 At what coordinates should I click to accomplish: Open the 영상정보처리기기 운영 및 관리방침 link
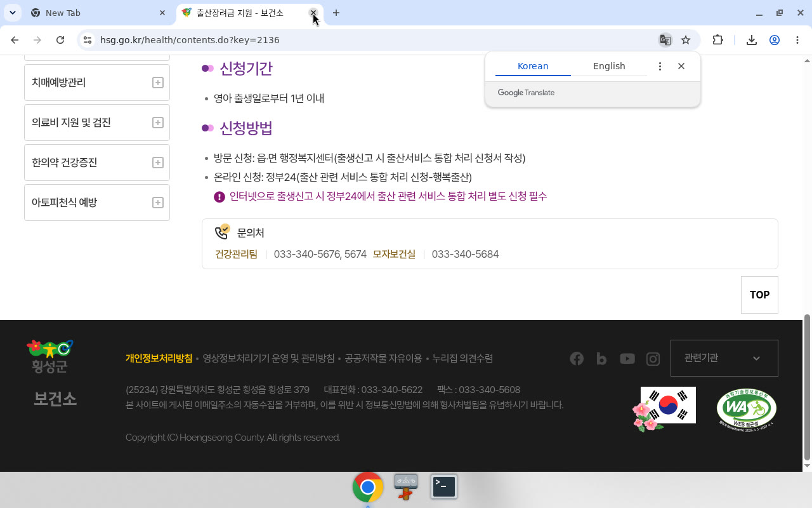tap(268, 358)
